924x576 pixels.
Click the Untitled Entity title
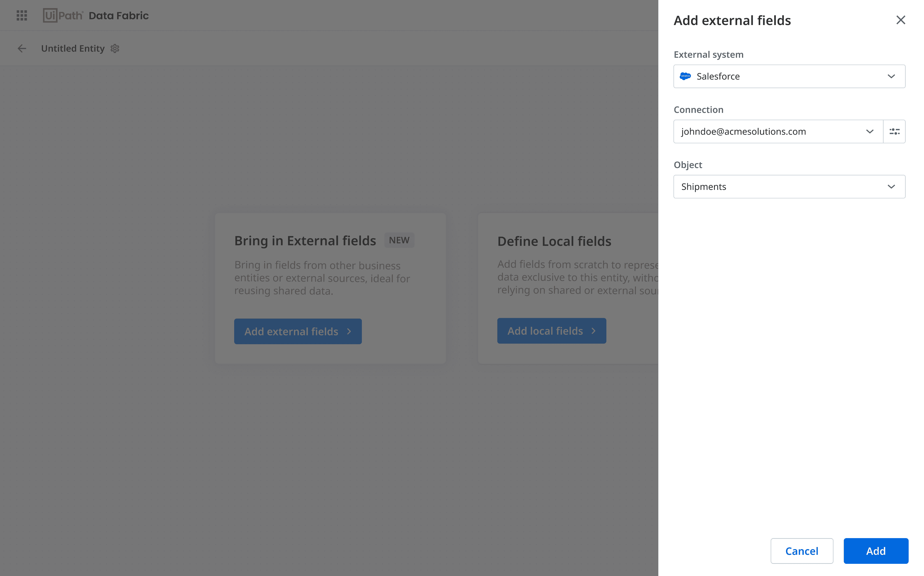tap(73, 48)
